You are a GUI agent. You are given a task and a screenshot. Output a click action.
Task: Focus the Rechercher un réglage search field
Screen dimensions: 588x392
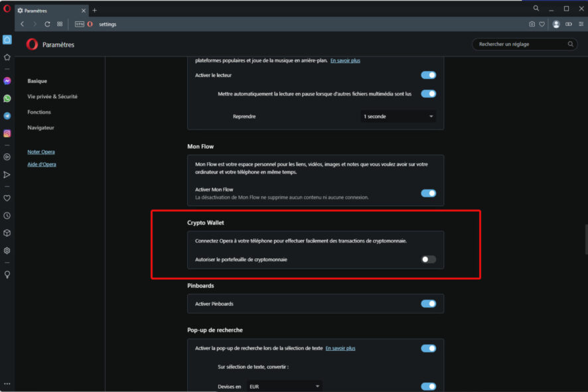pyautogui.click(x=524, y=45)
